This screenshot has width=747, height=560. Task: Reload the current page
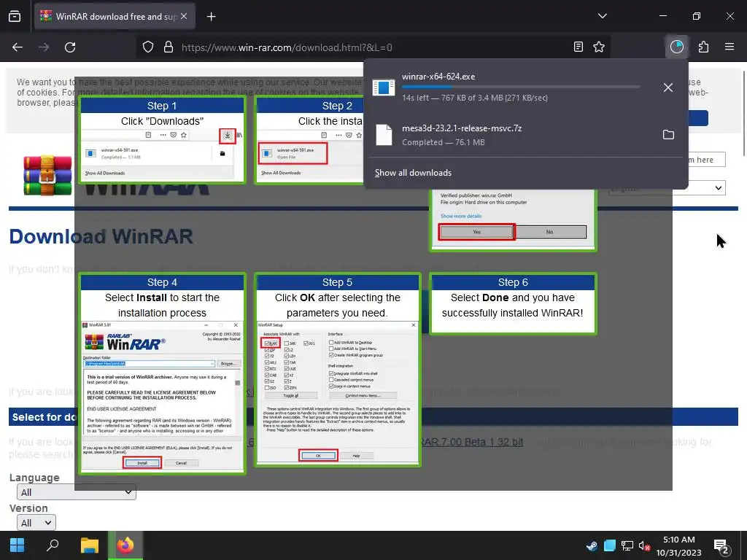coord(70,47)
